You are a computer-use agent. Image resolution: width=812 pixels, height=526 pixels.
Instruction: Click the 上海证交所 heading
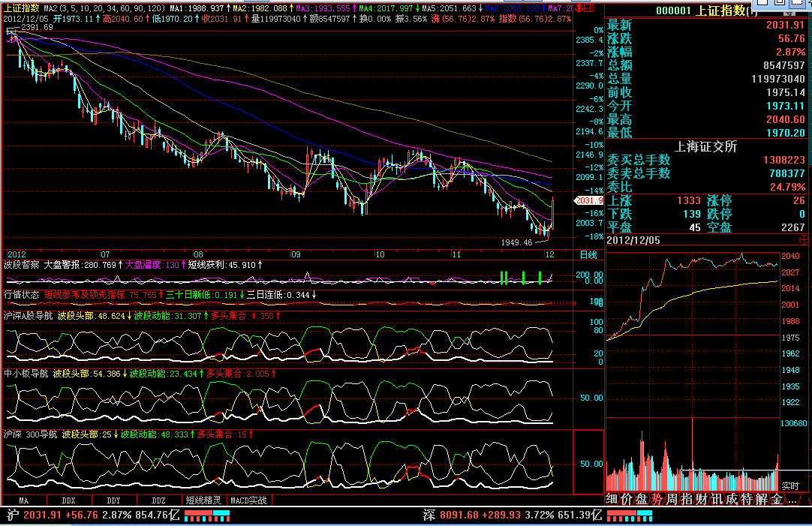point(705,146)
